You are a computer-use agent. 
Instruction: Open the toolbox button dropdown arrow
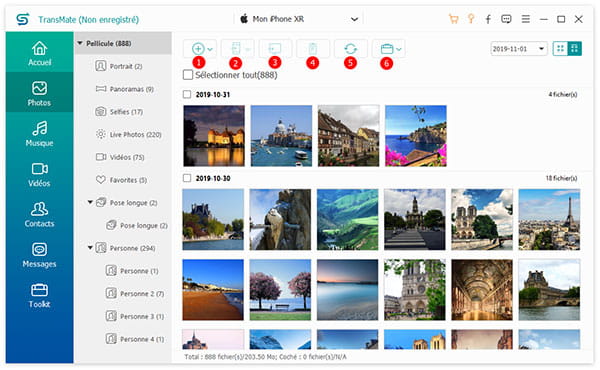[x=399, y=49]
